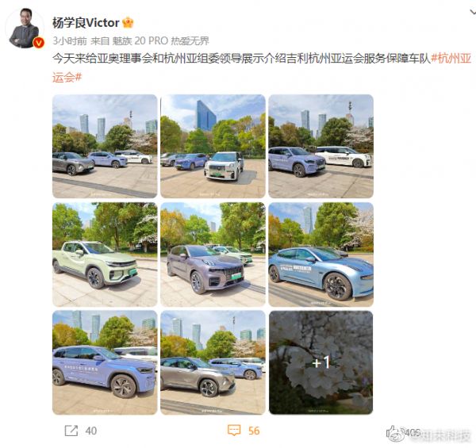The image size is (476, 448).
Task: Click the orange verified V badge
Action: pos(39,43)
